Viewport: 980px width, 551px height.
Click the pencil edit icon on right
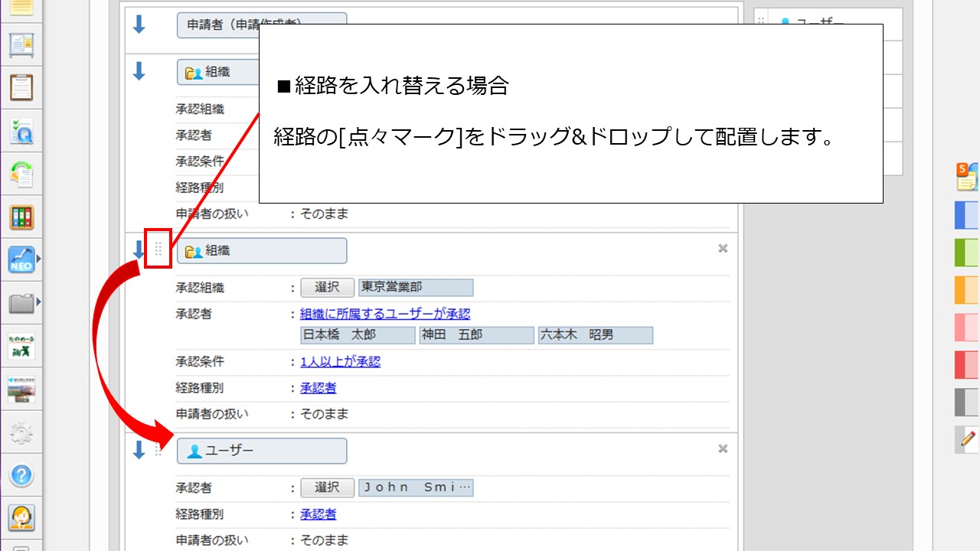(968, 439)
